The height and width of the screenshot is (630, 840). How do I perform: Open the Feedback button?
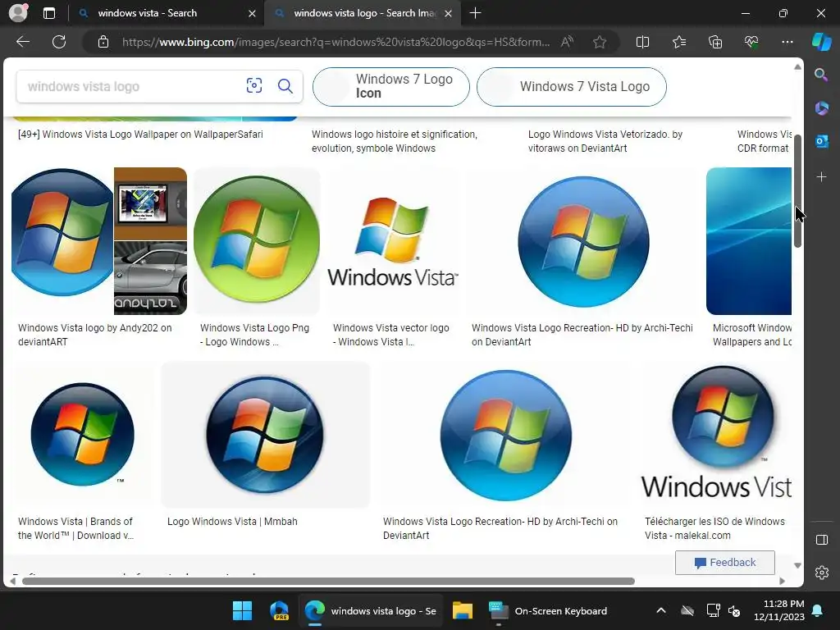[725, 563]
